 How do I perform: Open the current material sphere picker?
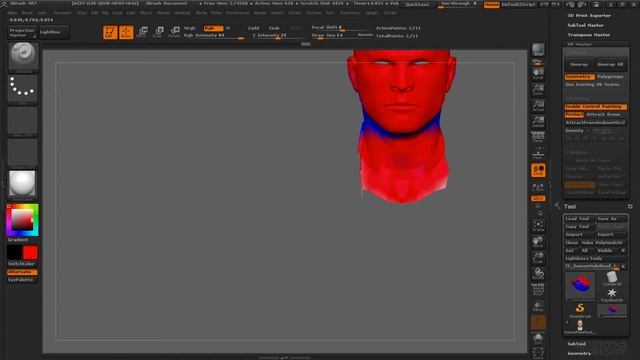[23, 184]
